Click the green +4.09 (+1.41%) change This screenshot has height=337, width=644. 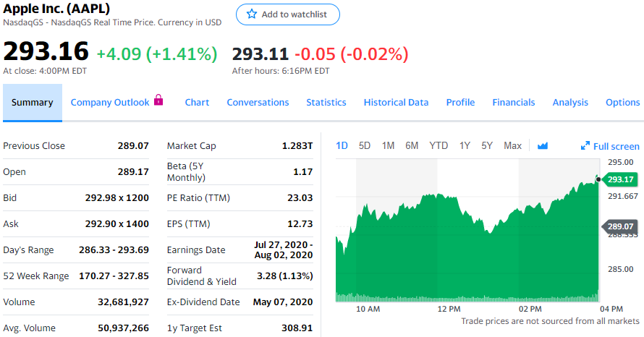click(157, 54)
